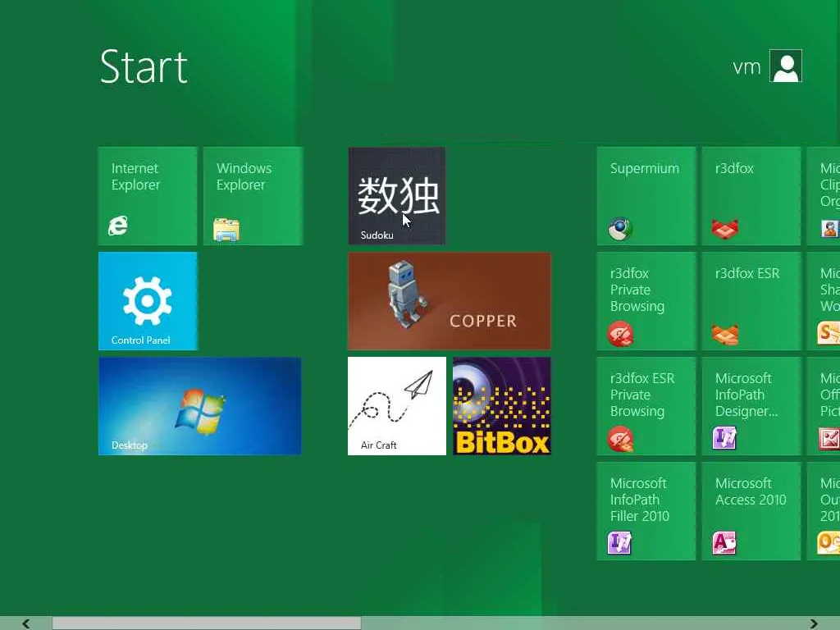840x630 pixels.
Task: Open the partially visible Microsoft Outlook tile
Action: point(824,511)
